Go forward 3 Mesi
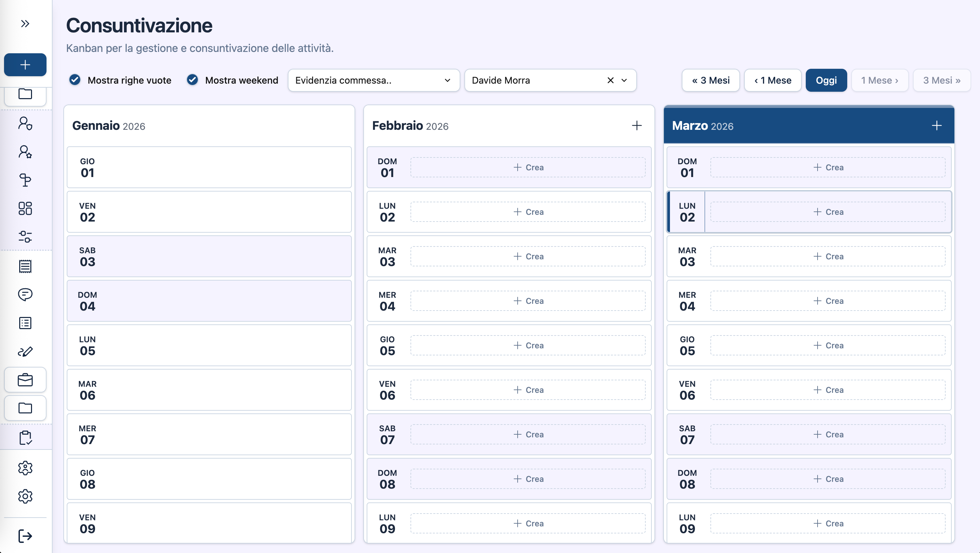The image size is (980, 553). tap(942, 80)
